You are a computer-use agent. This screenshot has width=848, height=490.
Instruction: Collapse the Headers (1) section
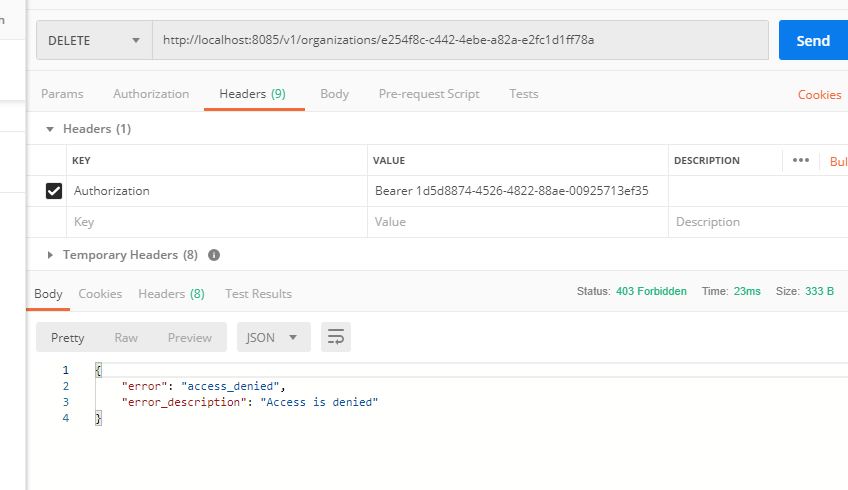click(x=50, y=129)
